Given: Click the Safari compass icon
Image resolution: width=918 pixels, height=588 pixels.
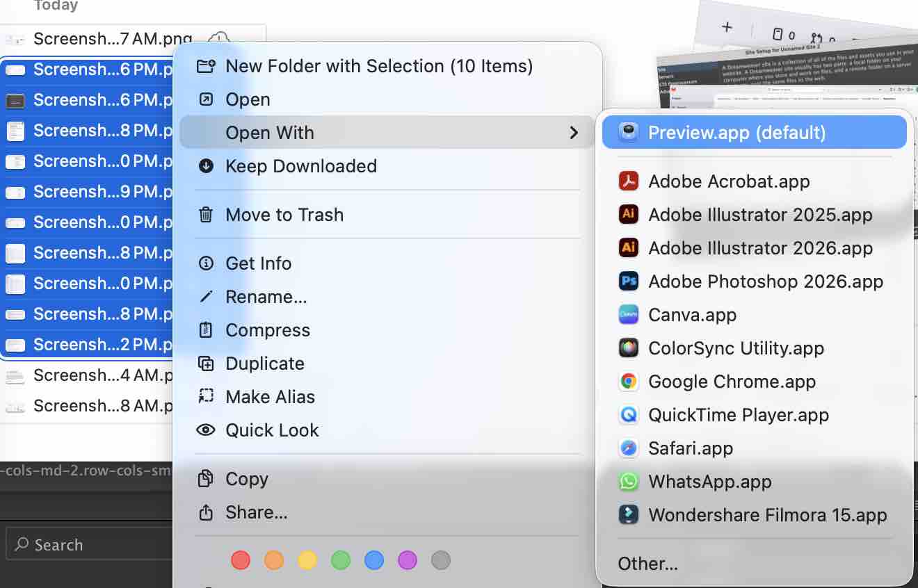Looking at the screenshot, I should [x=629, y=448].
